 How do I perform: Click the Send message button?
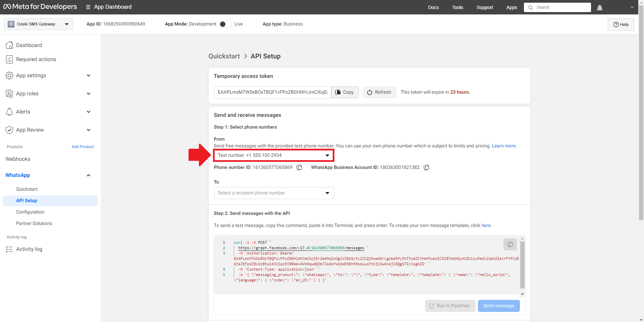coord(499,306)
